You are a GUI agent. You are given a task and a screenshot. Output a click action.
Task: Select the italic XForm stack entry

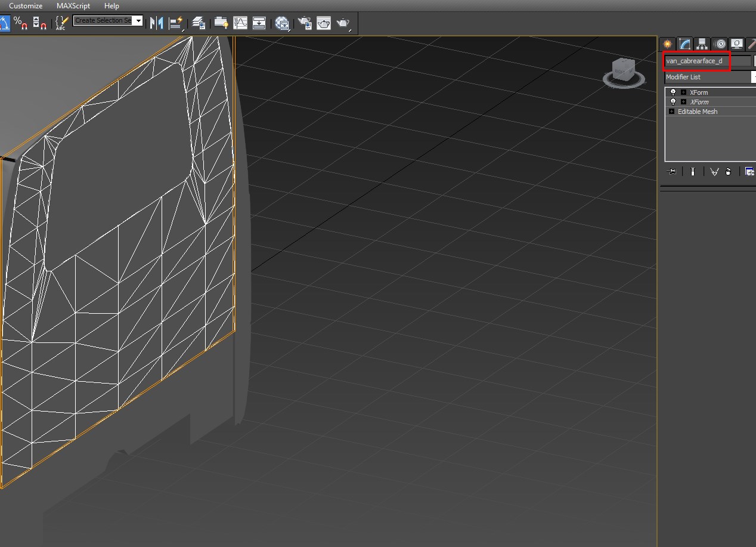pyautogui.click(x=699, y=102)
